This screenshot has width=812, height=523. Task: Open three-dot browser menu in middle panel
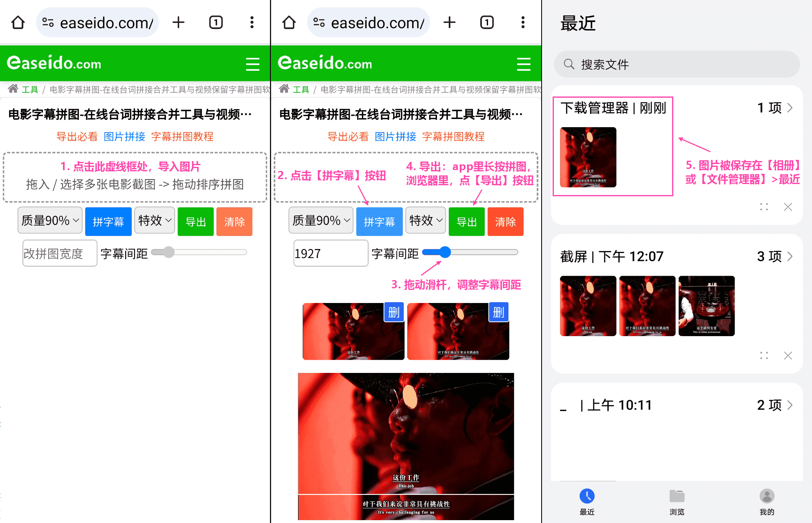522,22
